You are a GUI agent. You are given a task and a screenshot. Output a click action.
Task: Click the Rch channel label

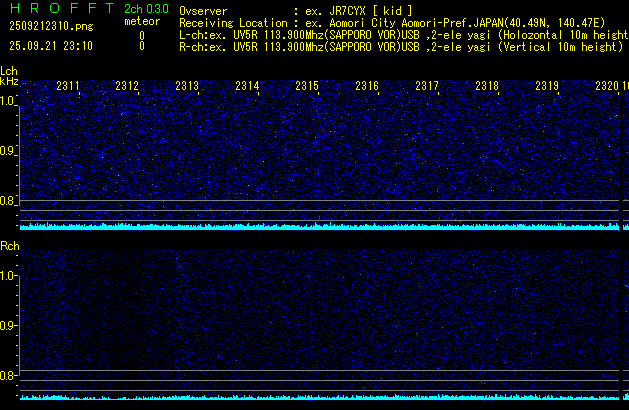(9, 246)
